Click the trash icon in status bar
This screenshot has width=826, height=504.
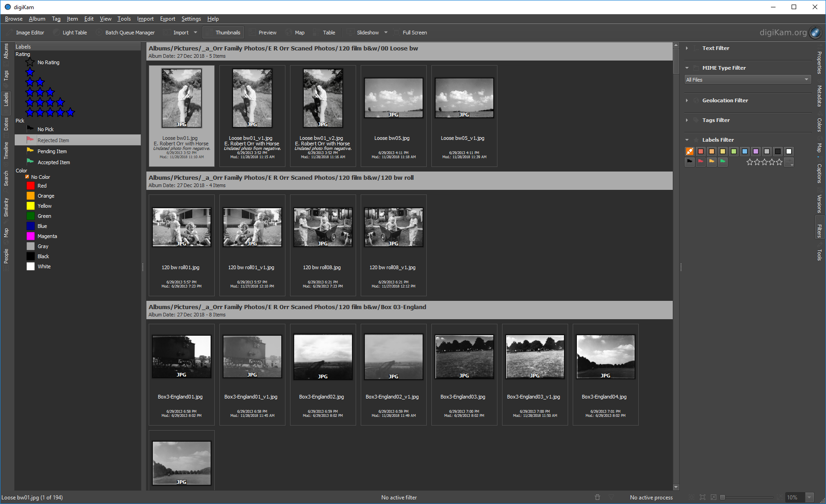click(597, 497)
